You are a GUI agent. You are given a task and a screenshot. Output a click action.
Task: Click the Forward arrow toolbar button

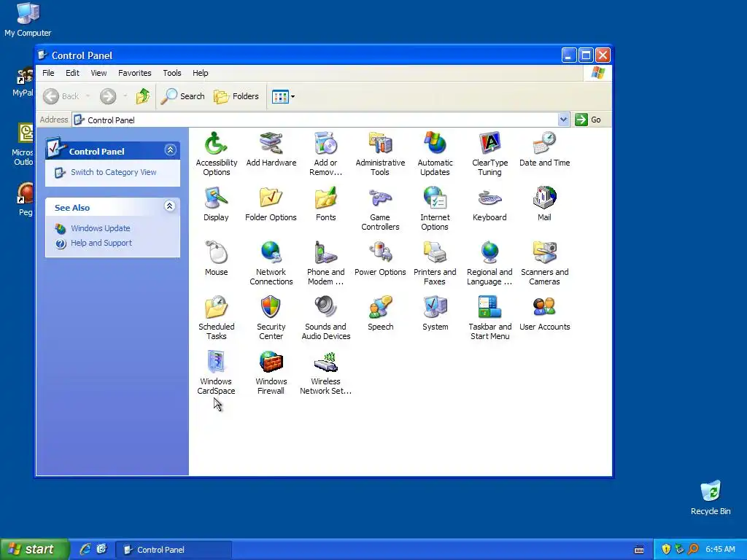pyautogui.click(x=108, y=96)
